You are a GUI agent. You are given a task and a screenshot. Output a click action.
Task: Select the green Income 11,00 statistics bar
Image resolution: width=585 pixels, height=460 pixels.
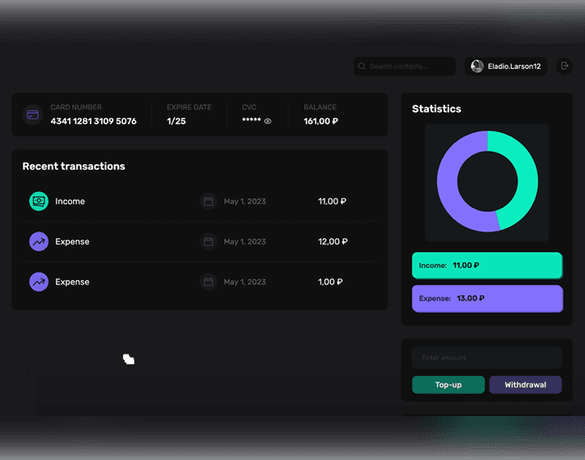(487, 265)
